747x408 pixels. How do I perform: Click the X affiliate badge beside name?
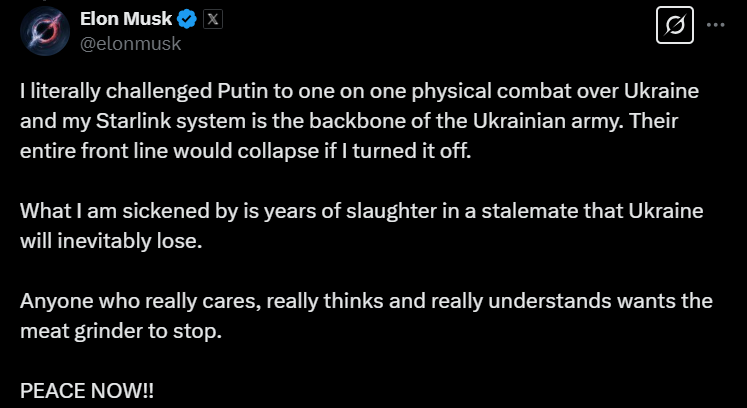pos(212,19)
